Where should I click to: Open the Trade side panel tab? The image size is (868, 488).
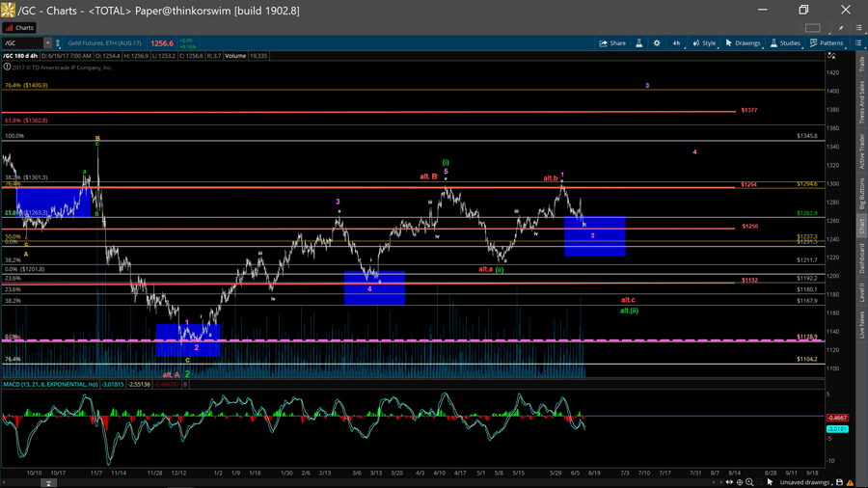coord(861,66)
